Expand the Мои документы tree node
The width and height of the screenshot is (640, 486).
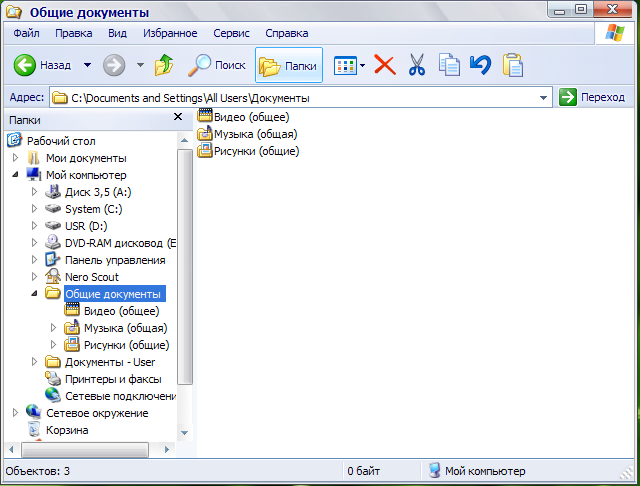coord(16,158)
